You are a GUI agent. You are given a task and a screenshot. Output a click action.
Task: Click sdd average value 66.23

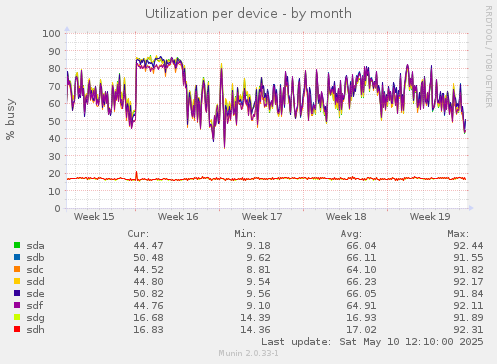pyautogui.click(x=361, y=282)
